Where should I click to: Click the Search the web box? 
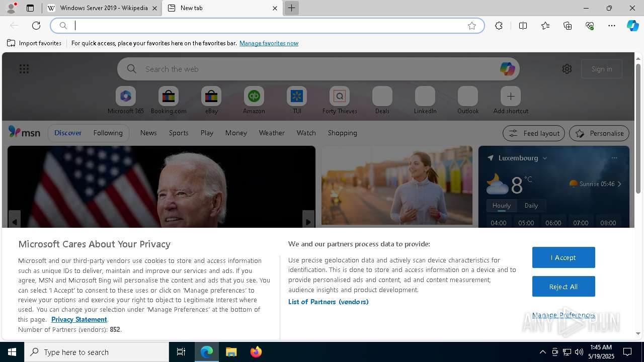click(318, 69)
